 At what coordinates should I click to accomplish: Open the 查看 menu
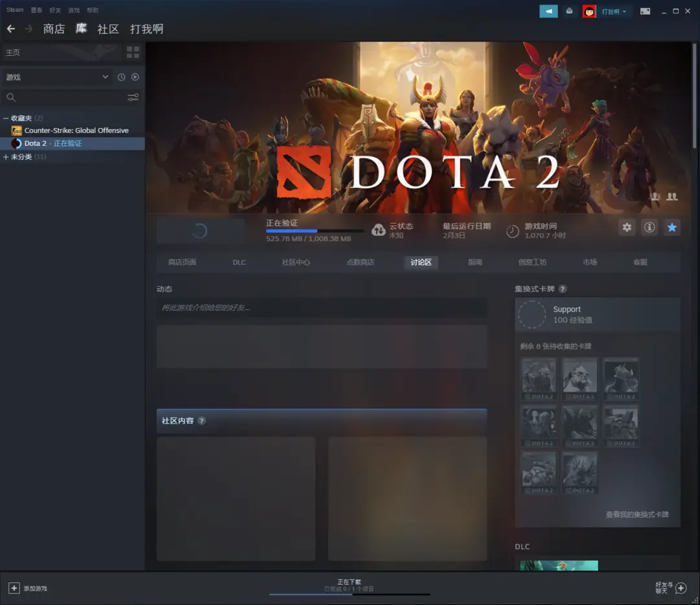(36, 10)
